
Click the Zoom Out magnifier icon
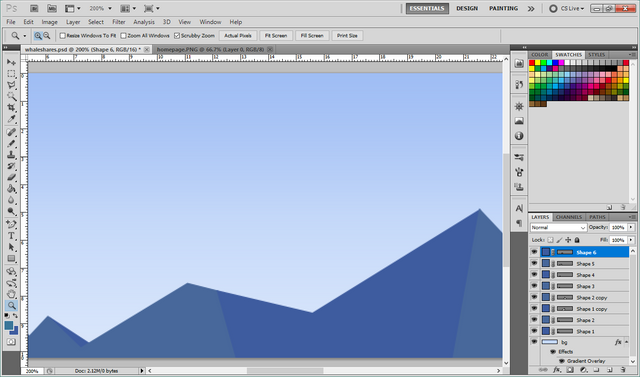click(47, 36)
